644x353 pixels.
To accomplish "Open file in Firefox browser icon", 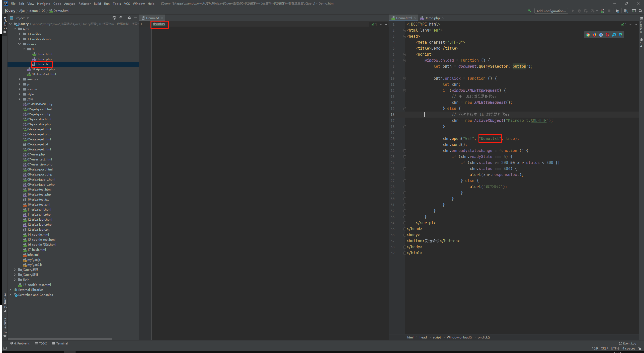I will (x=594, y=35).
